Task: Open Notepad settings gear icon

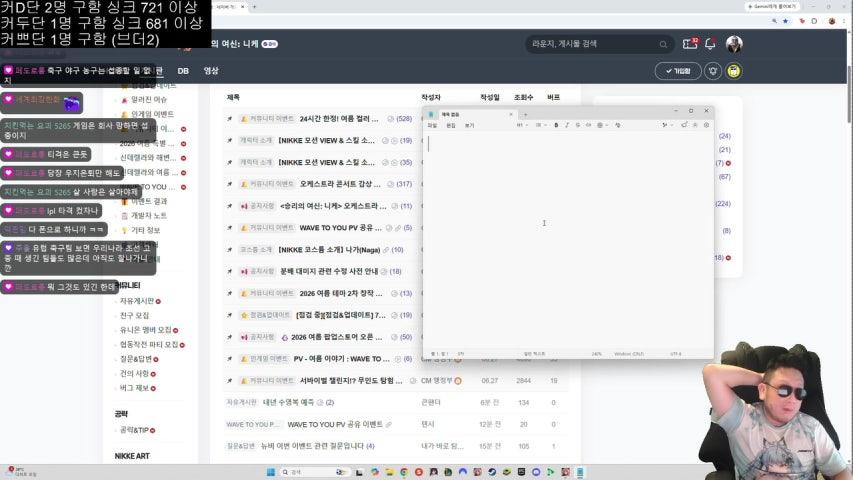Action: [x=706, y=125]
